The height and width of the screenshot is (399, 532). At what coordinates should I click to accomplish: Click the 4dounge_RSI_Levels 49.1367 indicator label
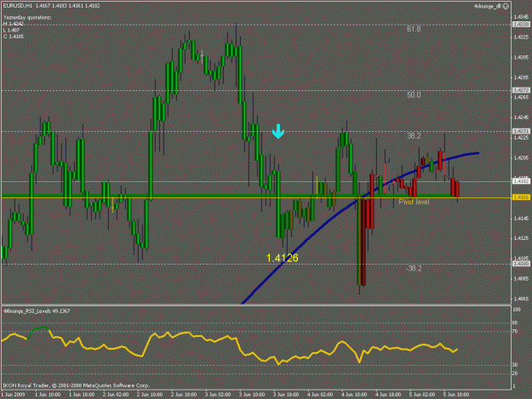point(37,311)
